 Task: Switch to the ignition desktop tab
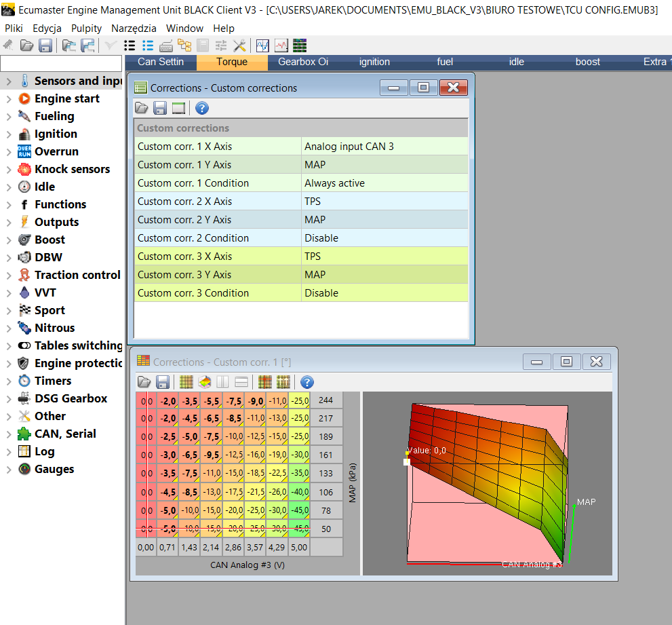coord(374,62)
